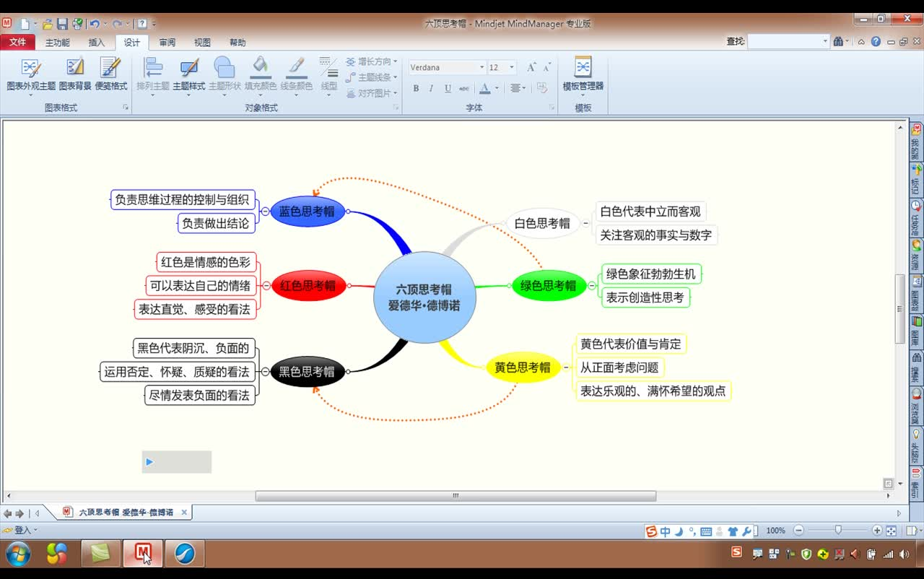
Task: Open the 模板管理器
Action: pyautogui.click(x=583, y=74)
